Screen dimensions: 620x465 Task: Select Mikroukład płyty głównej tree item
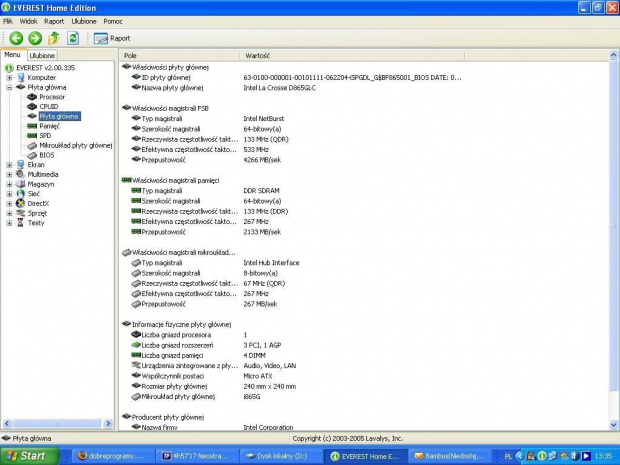pos(76,145)
